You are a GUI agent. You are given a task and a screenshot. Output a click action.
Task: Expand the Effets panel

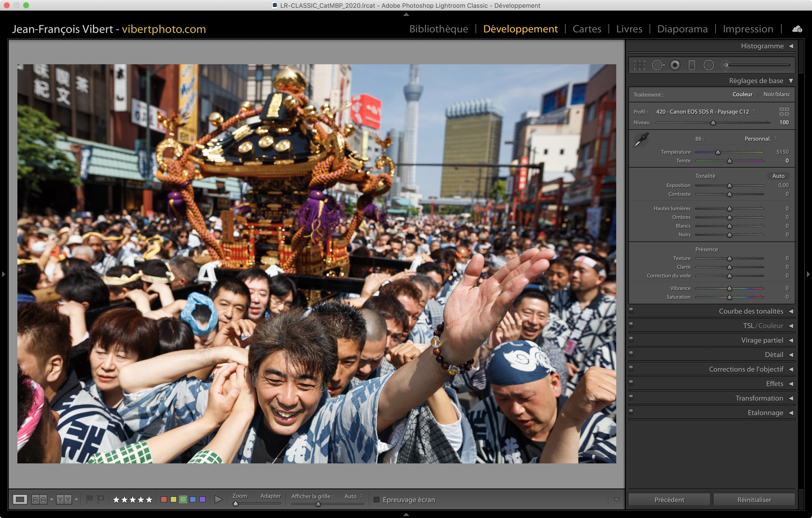point(775,383)
